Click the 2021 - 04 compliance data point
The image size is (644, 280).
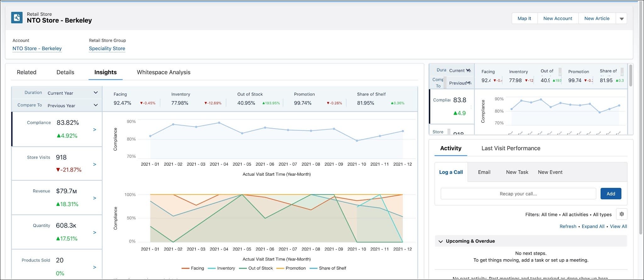[x=219, y=123]
